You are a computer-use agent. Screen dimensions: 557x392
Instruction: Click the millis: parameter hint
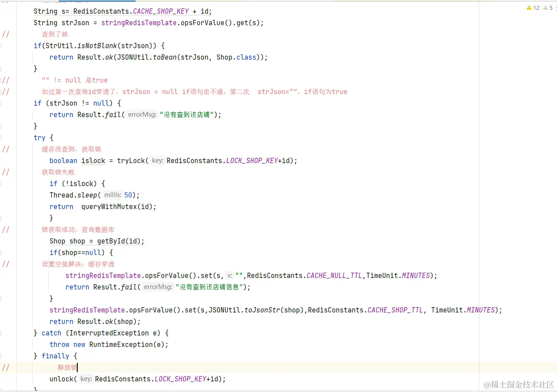pos(113,195)
